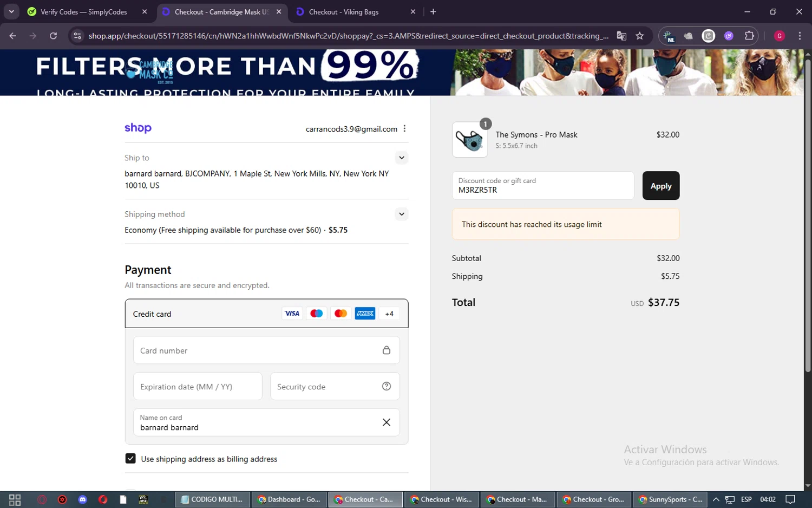Show hidden system tray icons
The image size is (812, 508).
coord(716,499)
